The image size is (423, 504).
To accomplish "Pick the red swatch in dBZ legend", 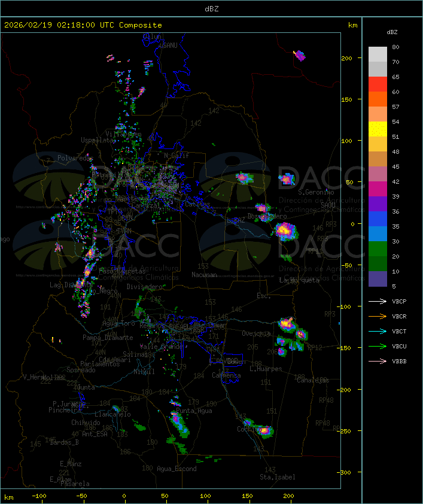I will [378, 84].
